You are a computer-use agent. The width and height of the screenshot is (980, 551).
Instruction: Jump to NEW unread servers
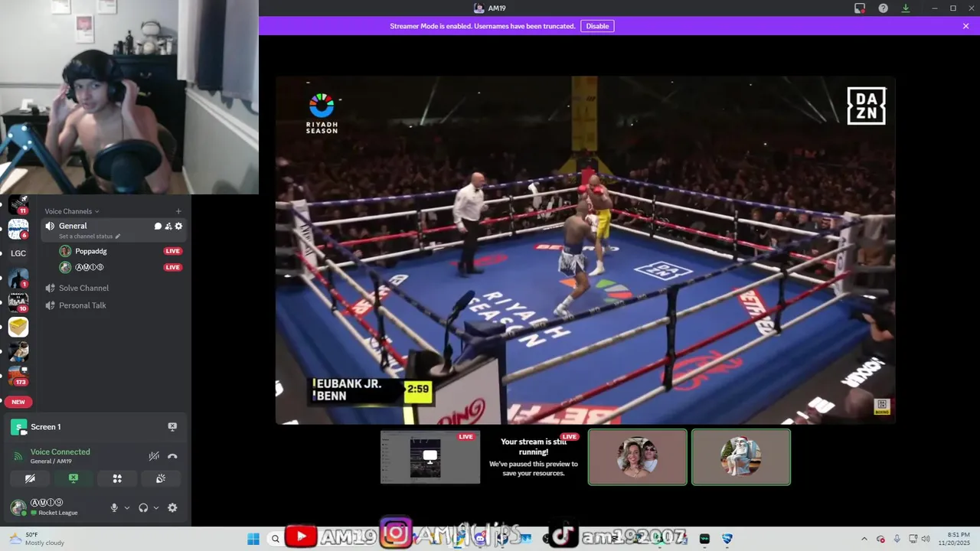coord(18,402)
